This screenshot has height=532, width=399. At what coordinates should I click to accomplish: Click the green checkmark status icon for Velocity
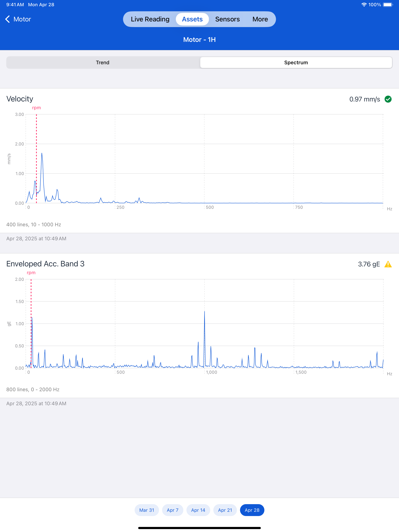[388, 99]
